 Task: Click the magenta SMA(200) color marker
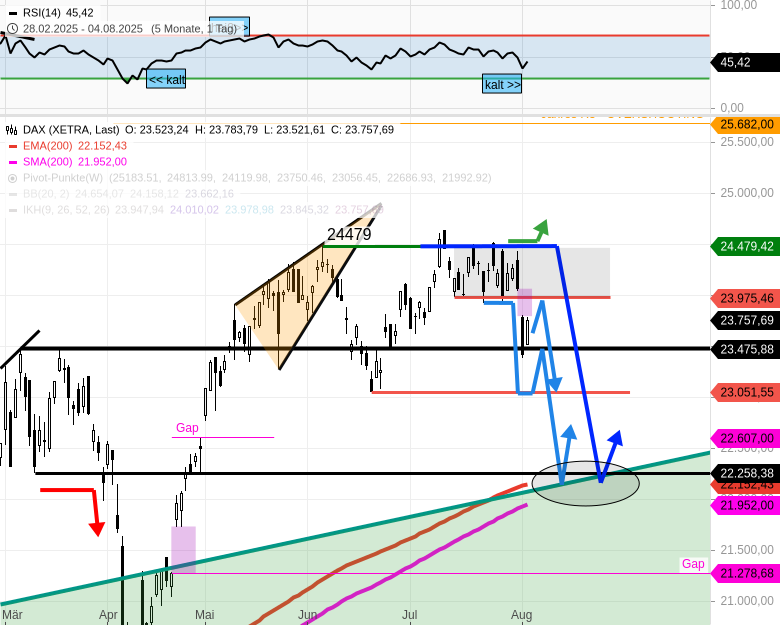click(x=13, y=162)
